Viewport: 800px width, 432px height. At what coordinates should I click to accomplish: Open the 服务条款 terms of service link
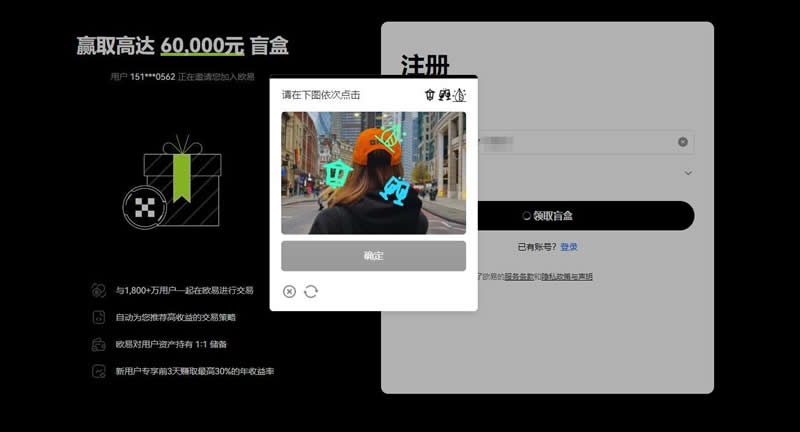(x=518, y=276)
